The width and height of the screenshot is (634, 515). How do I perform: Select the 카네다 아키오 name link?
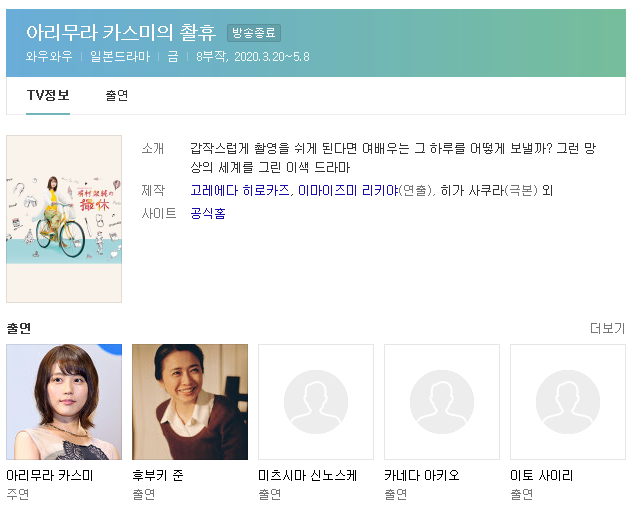[x=422, y=475]
